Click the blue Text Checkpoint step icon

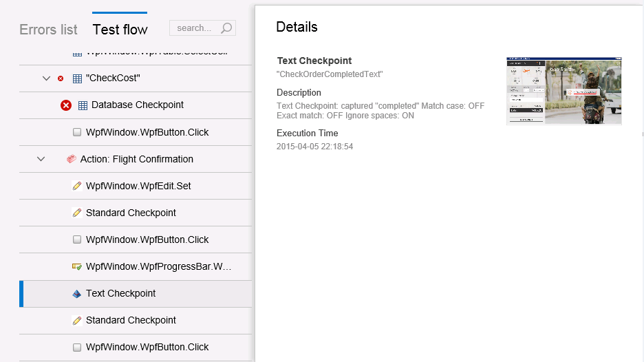pos(77,293)
